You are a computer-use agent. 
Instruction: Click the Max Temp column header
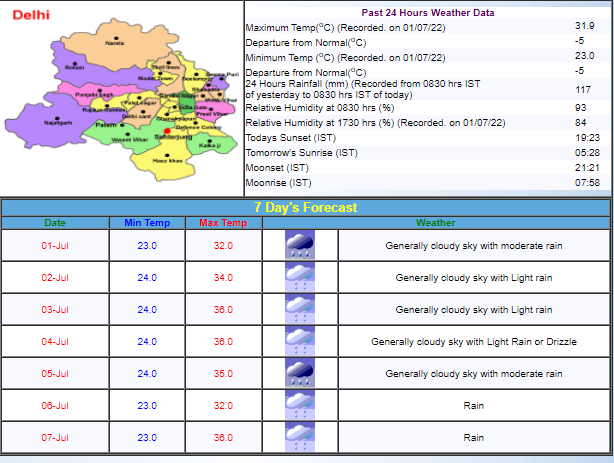[x=223, y=222]
